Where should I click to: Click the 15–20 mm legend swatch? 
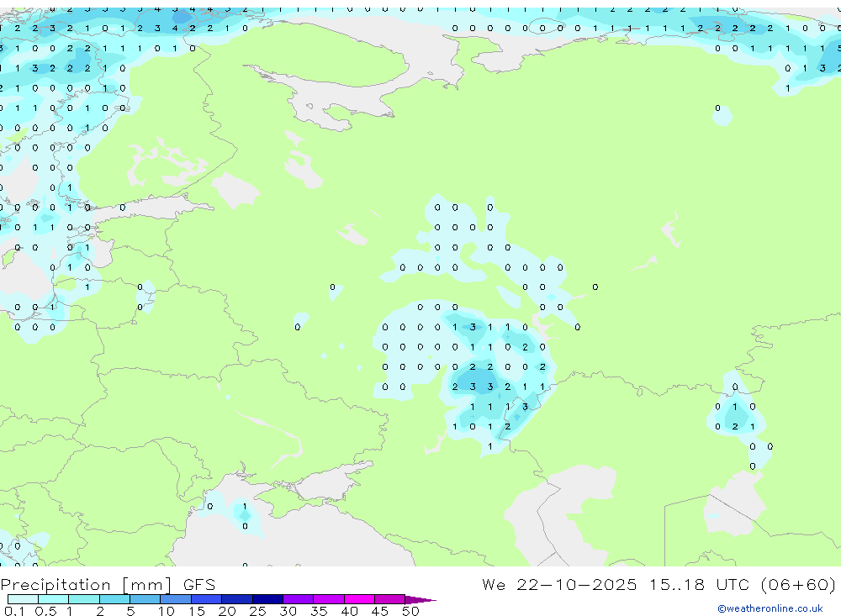(207, 599)
